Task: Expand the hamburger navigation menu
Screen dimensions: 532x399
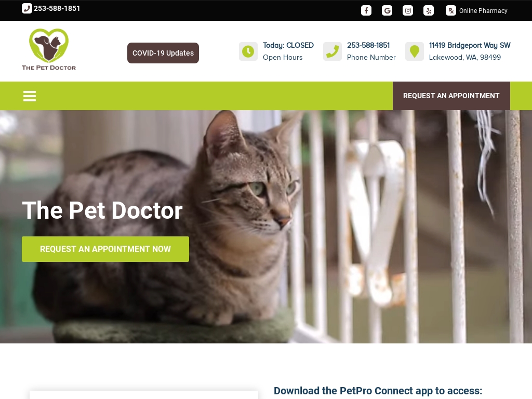Action: tap(30, 96)
